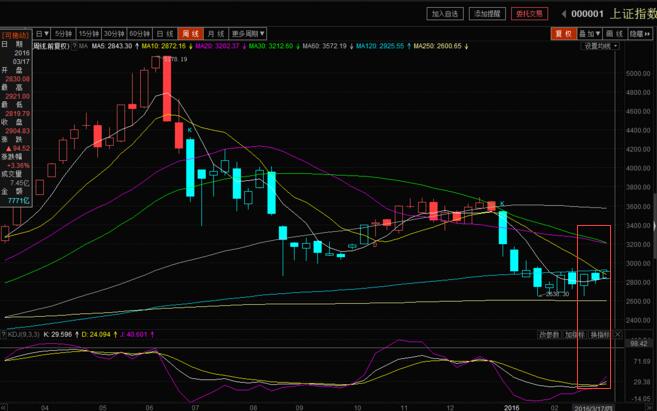The height and width of the screenshot is (411, 657).
Task: Toggle the 隐藏 hide panel button
Action: pos(640,33)
